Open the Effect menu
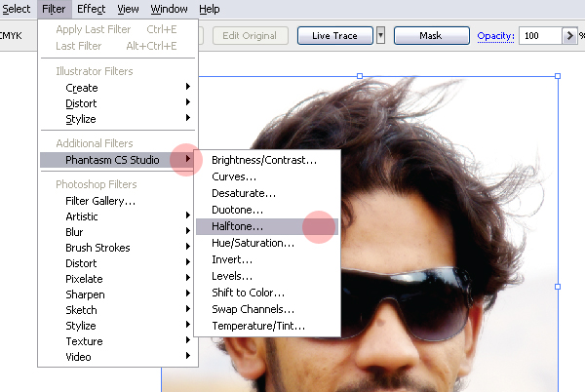The image size is (585, 392). [91, 9]
